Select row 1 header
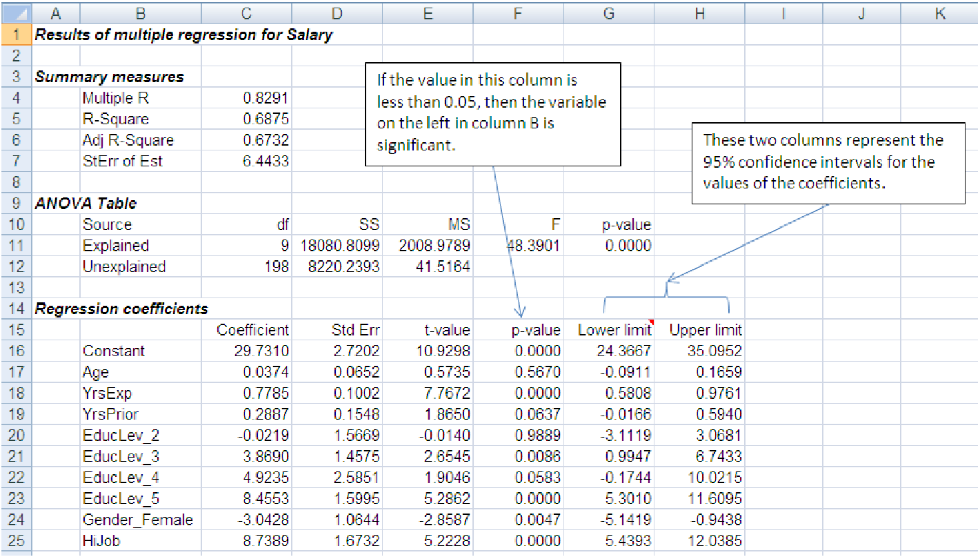 pos(16,35)
